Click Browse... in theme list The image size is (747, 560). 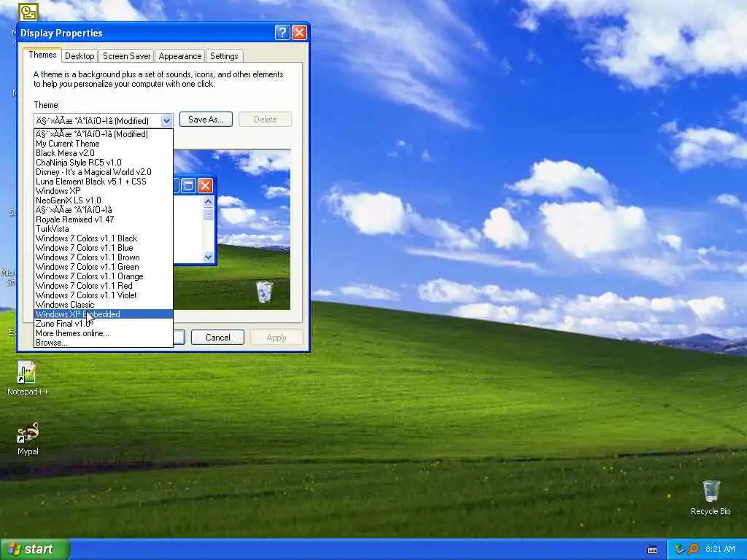104,343
